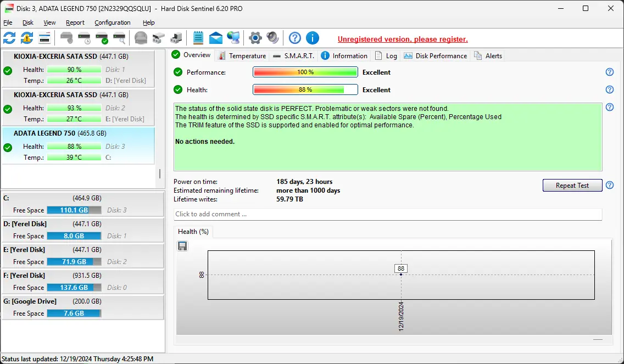Select the F: [Yerel Disk] partition entry

point(83,282)
